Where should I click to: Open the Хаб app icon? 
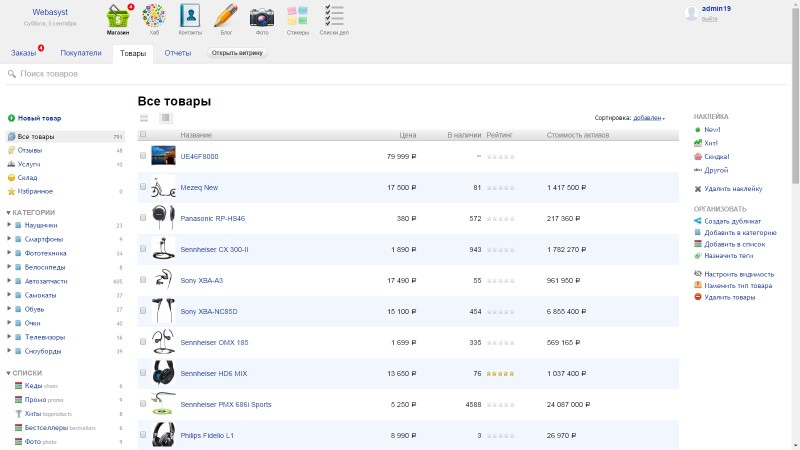(x=154, y=17)
